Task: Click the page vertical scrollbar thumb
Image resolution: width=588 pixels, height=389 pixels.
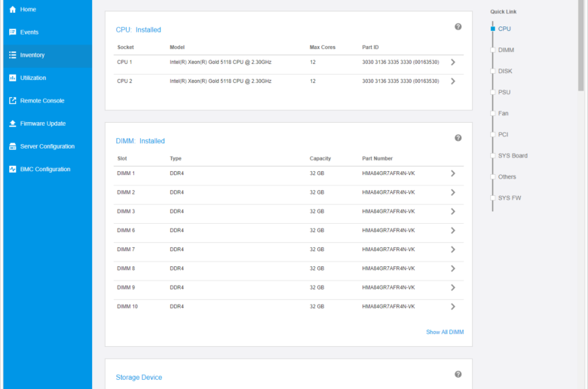Action: coord(581,45)
